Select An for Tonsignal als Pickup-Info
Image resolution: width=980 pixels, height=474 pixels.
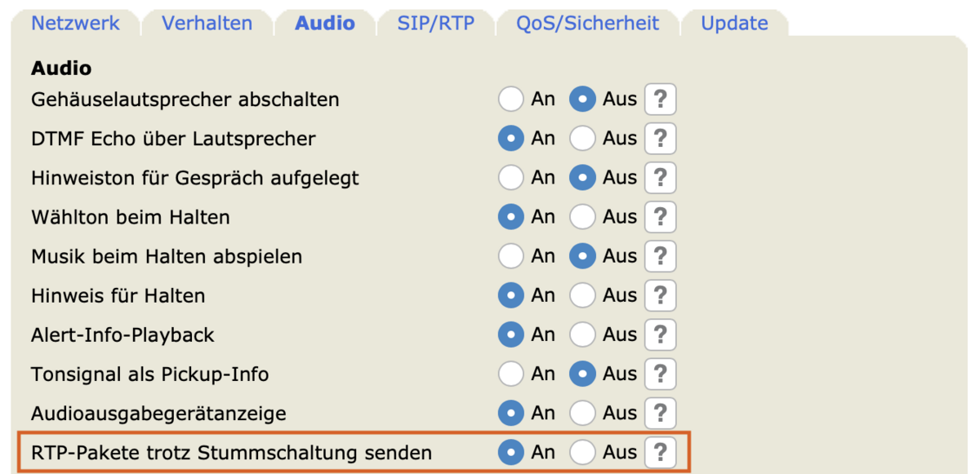pyautogui.click(x=511, y=374)
